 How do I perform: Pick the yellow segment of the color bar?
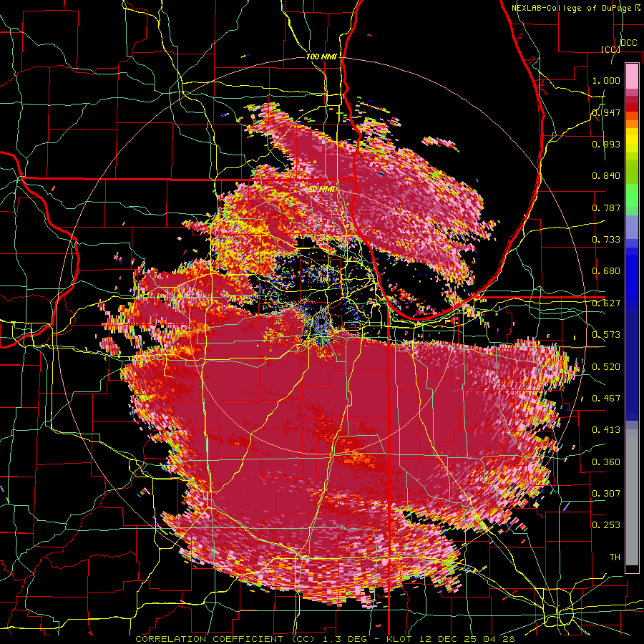(632, 141)
